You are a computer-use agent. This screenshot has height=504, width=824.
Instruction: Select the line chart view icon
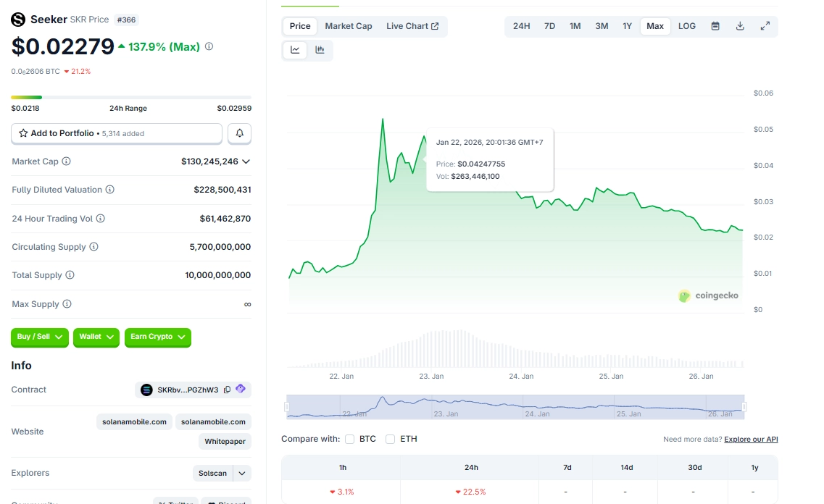(x=294, y=50)
